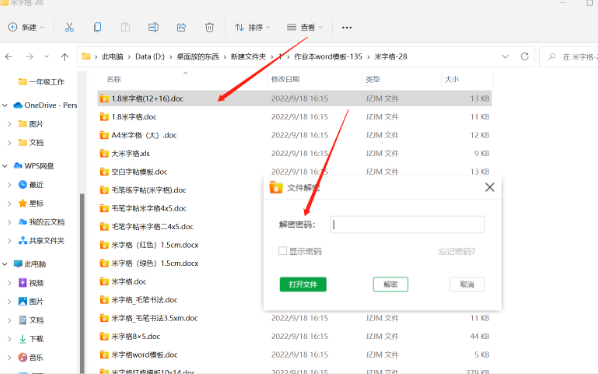Viewport: 598px width, 374px height.
Task: Click Data (D:) in the breadcrumb
Action: (150, 56)
